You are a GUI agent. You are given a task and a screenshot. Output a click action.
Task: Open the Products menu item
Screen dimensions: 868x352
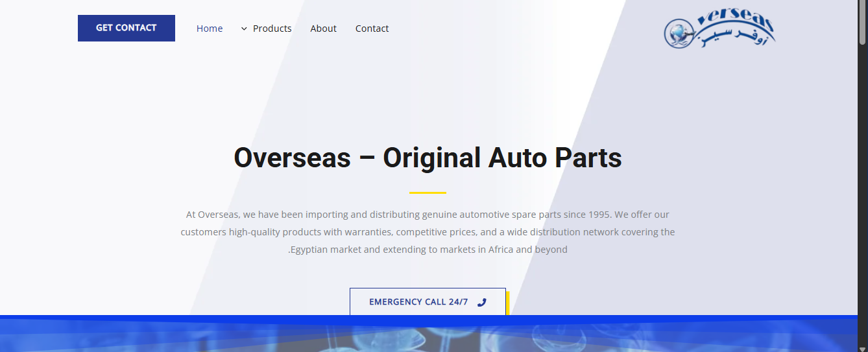[272, 29]
